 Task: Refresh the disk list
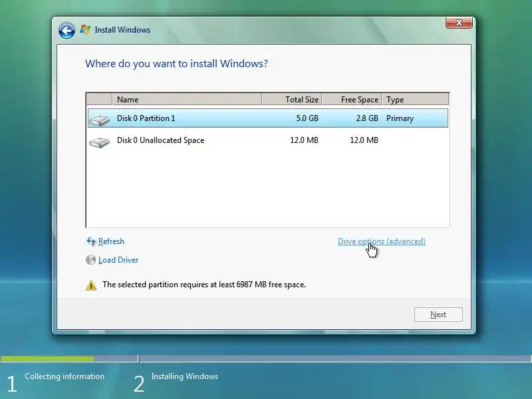click(111, 241)
